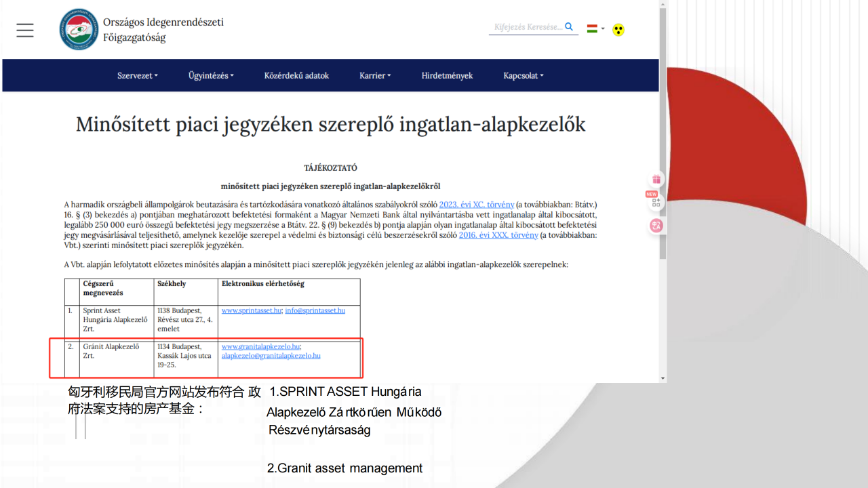Screen dimensions: 868x488
Task: Open the Hirdetmények menu item
Action: (x=447, y=76)
